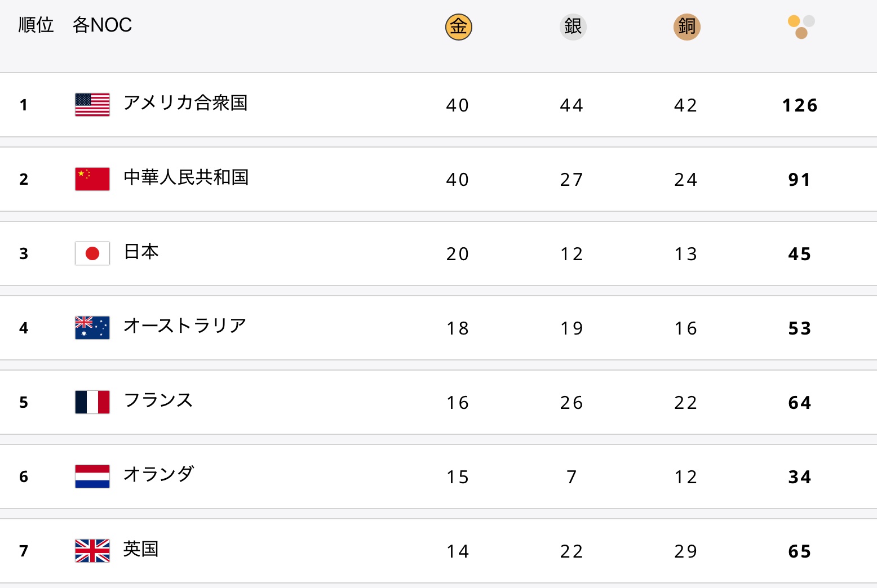The width and height of the screenshot is (877, 588).
Task: Select the 日本 country name
Action: [x=141, y=251]
